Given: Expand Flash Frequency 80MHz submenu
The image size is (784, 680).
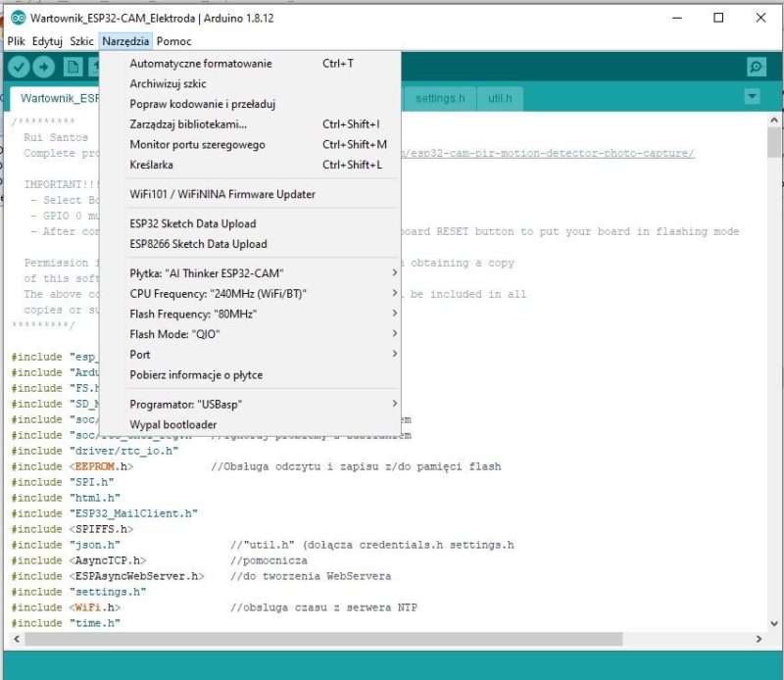Looking at the screenshot, I should [250, 314].
